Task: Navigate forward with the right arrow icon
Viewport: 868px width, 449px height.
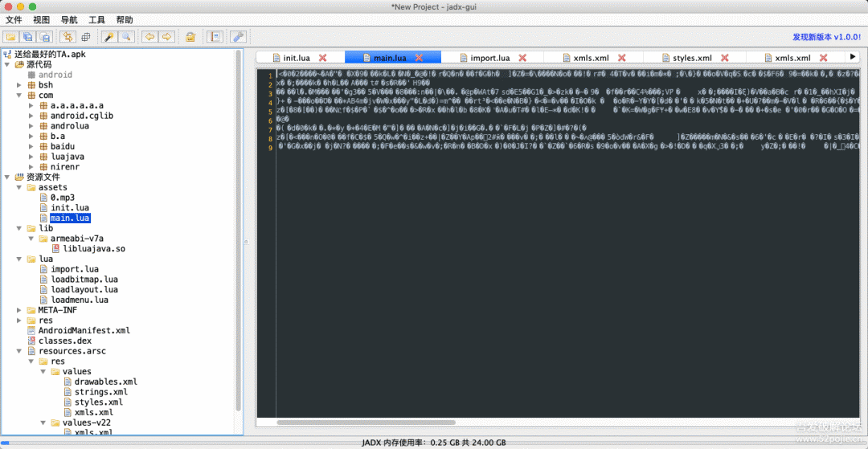Action: tap(166, 37)
